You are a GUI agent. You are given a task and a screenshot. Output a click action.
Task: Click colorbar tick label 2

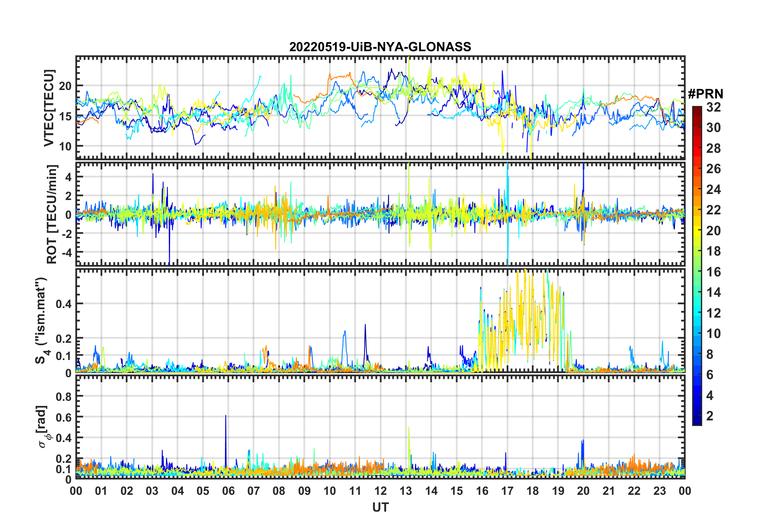click(710, 416)
